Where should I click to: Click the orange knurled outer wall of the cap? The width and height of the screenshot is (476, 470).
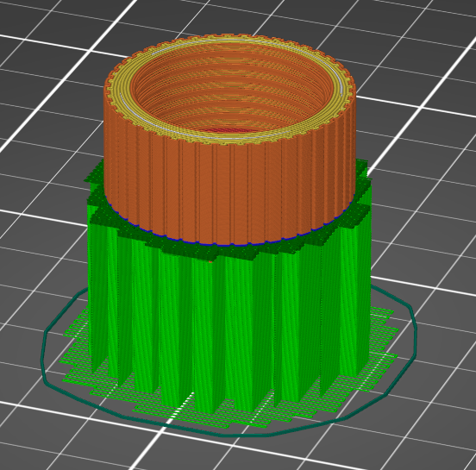(x=229, y=188)
